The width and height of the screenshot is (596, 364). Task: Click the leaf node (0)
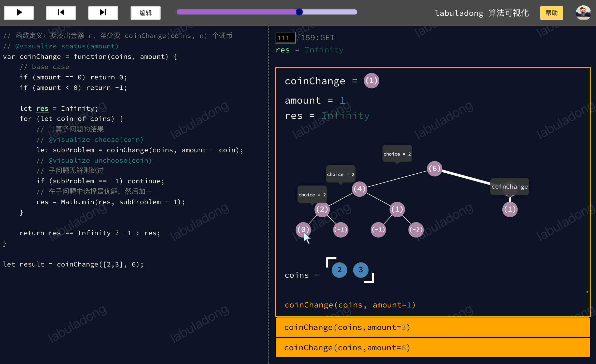tap(303, 230)
